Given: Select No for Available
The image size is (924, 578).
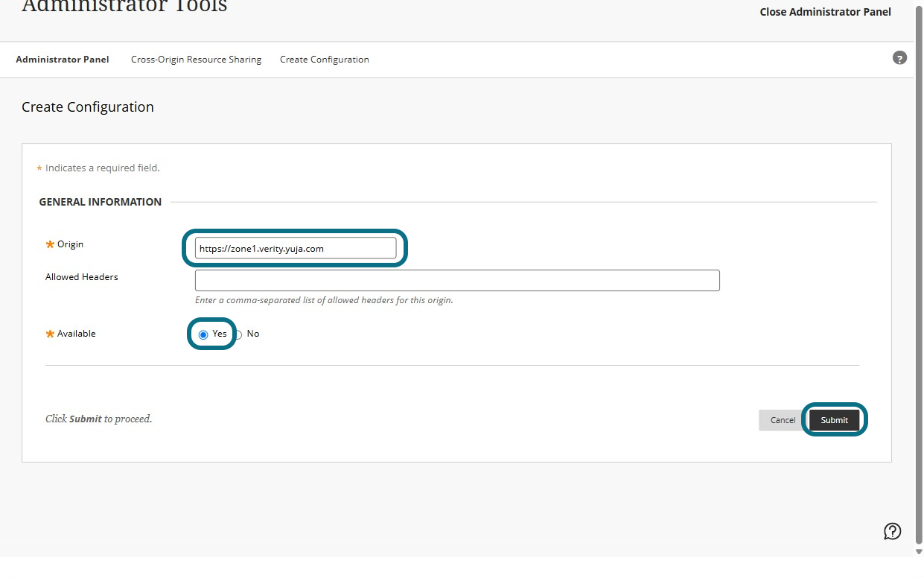Looking at the screenshot, I should pyautogui.click(x=239, y=334).
